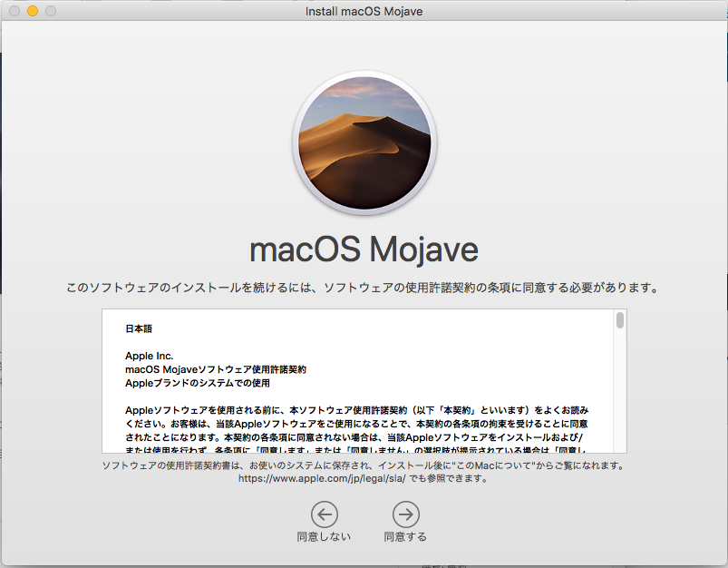Click the 同意する right-arrow circle icon
This screenshot has width=728, height=568.
(x=406, y=514)
